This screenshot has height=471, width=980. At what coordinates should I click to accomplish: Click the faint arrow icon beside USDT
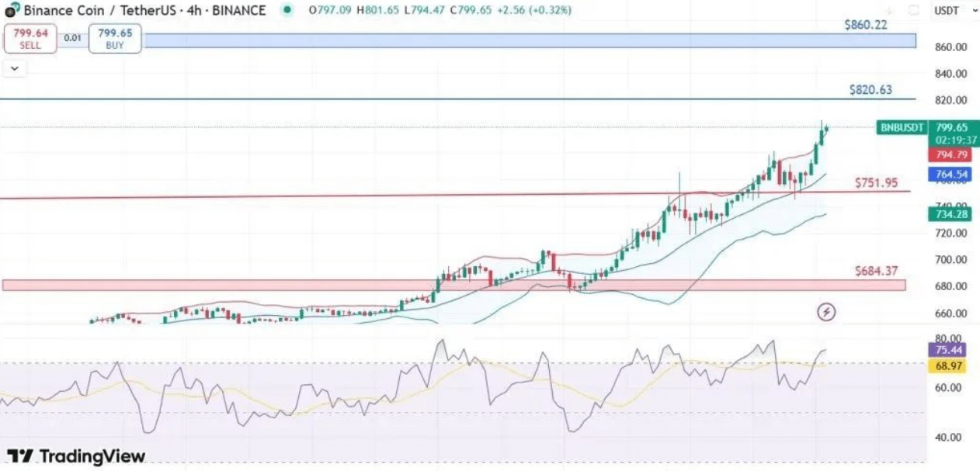pos(891,11)
